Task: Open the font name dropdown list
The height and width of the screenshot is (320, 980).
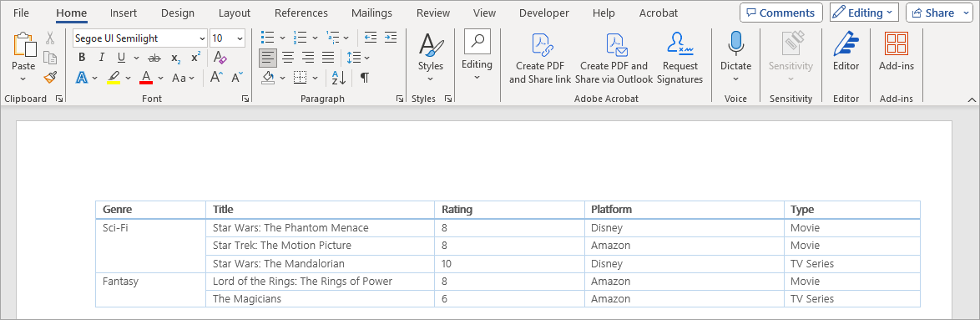Action: pos(202,38)
